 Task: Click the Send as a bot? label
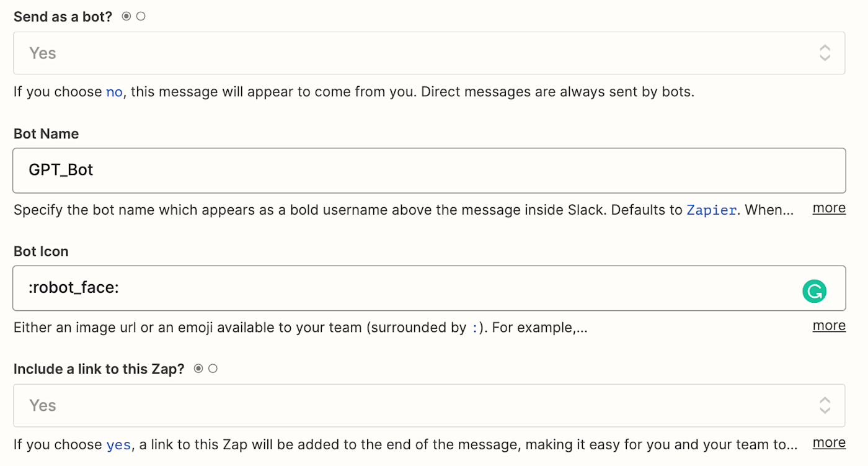(63, 17)
